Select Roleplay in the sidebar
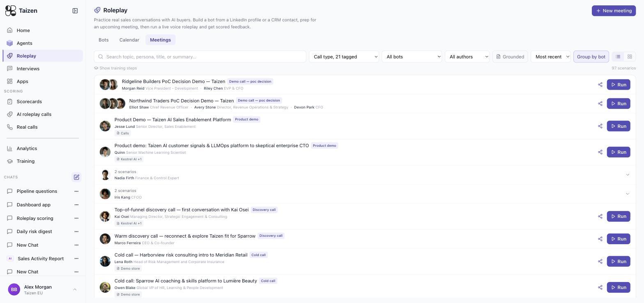The height and width of the screenshot is (303, 644). 43,56
